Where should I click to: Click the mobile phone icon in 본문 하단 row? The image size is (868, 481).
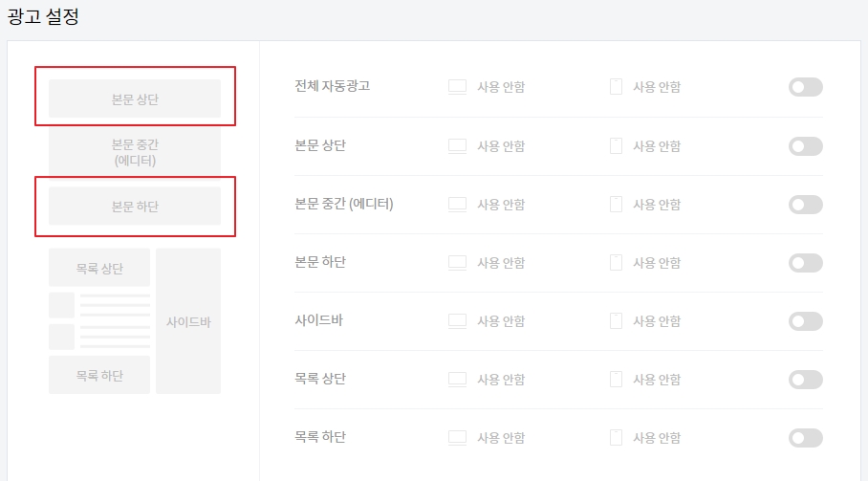click(616, 263)
